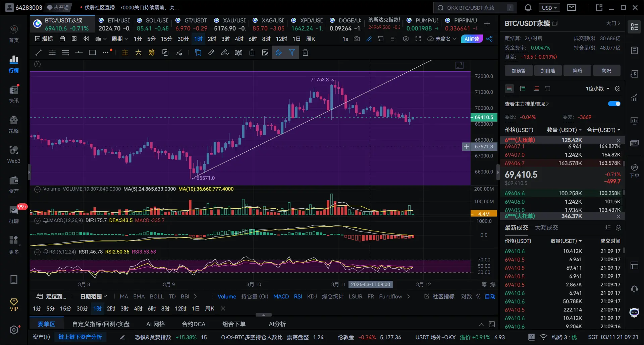Click 加预警 add alert button
Viewport: 644px width, 345px height.
coord(519,71)
